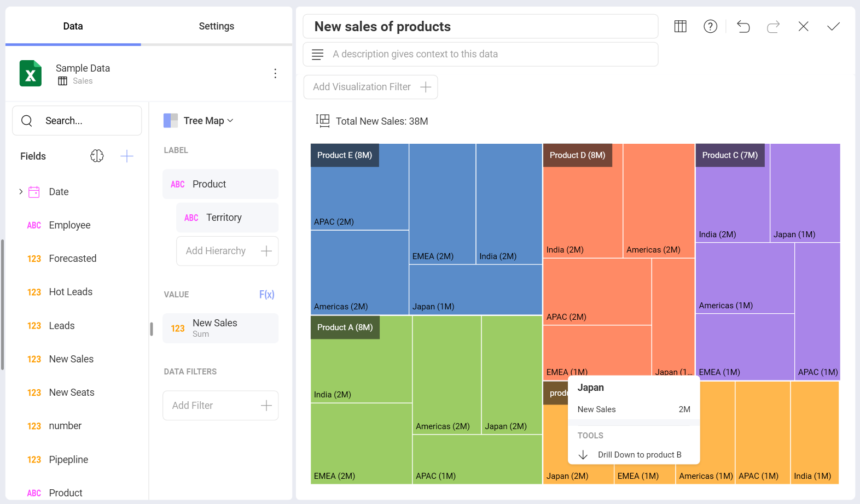Click the Add Visualization Filter button
The image size is (860, 504).
click(x=370, y=87)
